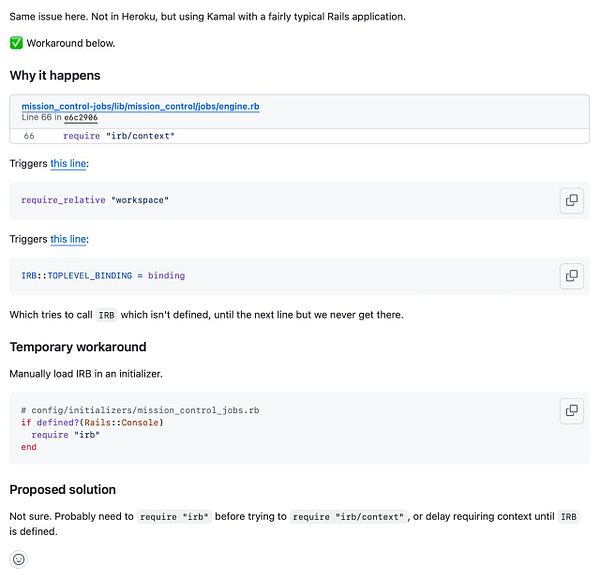The image size is (600, 578).
Task: Copy the IRB::TOPLEVEL_BINDING code snippet
Action: [571, 275]
